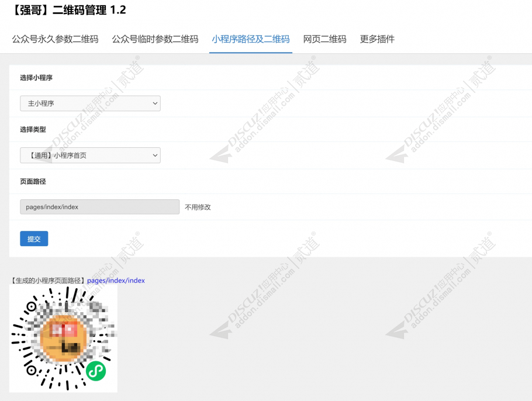Click the 选择小程序 label
532x401 pixels.
tap(36, 78)
